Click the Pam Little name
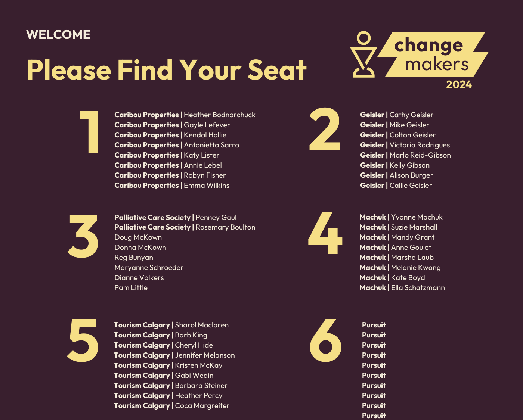Screen dimensions: 523x420 point(131,288)
